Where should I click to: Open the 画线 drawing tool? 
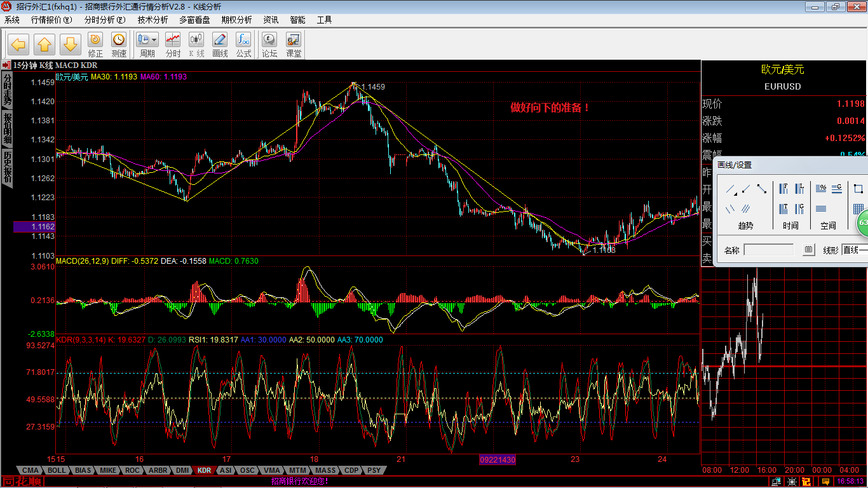220,44
